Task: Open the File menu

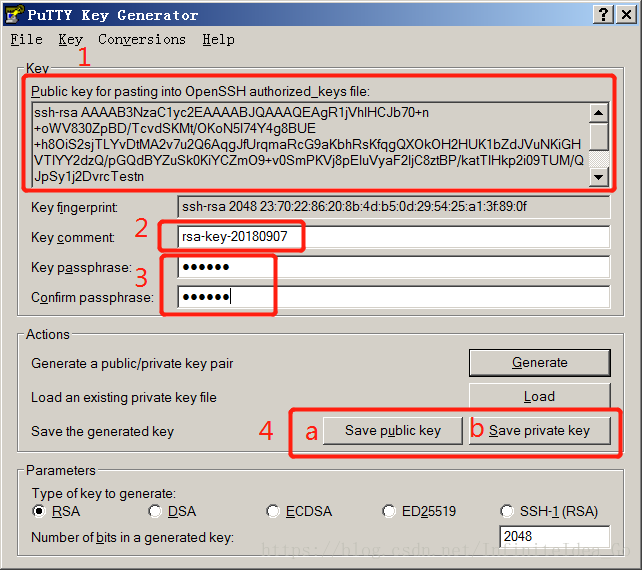Action: click(27, 39)
